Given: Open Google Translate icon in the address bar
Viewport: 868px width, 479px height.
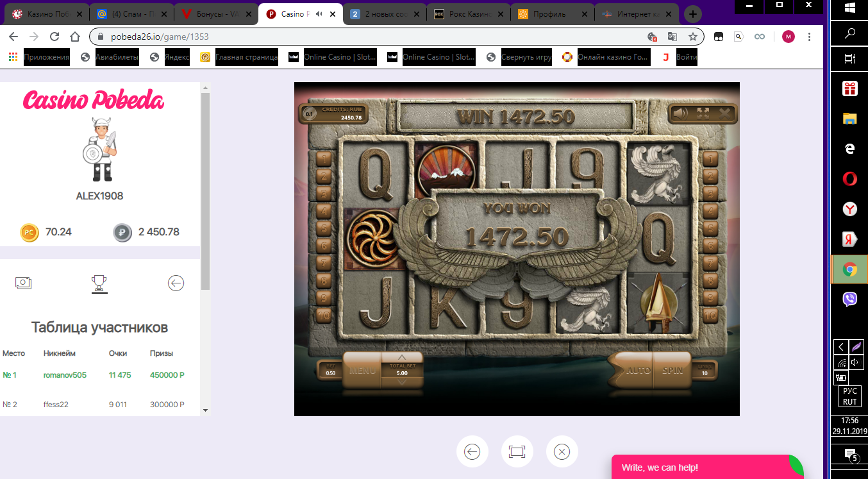Looking at the screenshot, I should pyautogui.click(x=672, y=37).
